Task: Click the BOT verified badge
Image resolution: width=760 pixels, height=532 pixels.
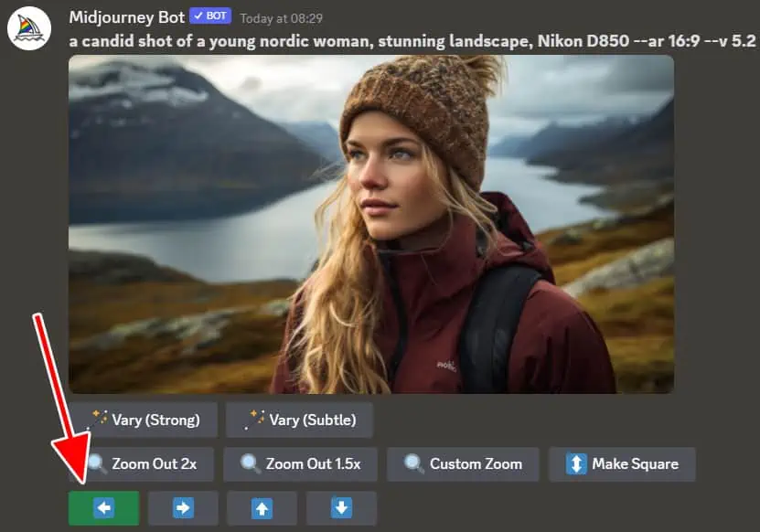Action: click(210, 16)
